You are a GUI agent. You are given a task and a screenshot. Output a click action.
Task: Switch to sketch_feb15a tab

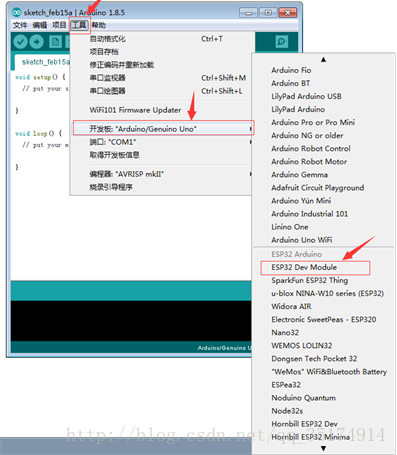coord(43,62)
